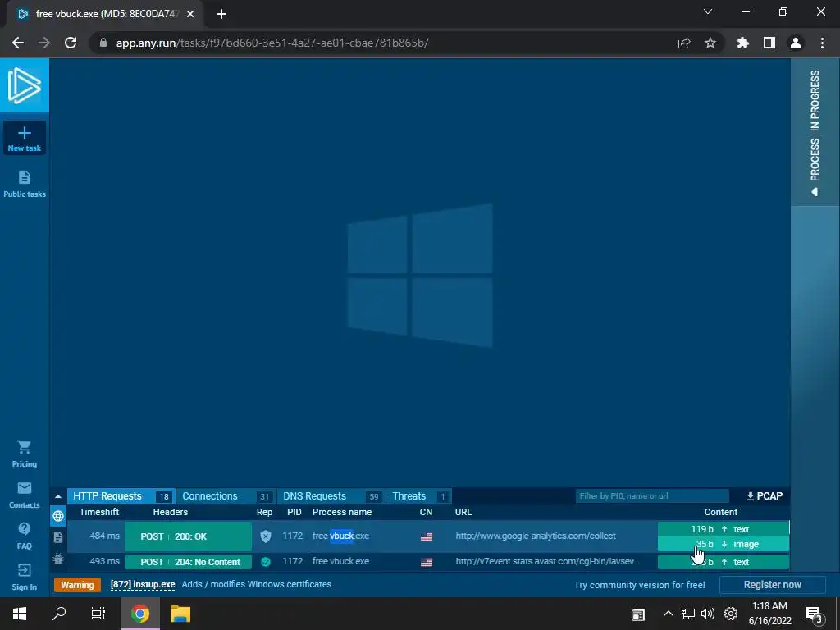The image size is (840, 630).
Task: Click the share page icon in address bar
Action: (x=683, y=43)
